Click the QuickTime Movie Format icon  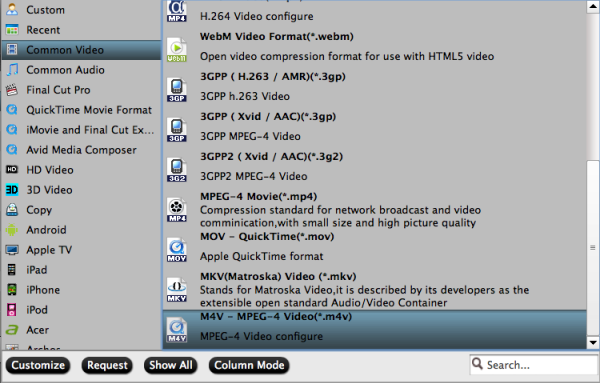pyautogui.click(x=12, y=110)
